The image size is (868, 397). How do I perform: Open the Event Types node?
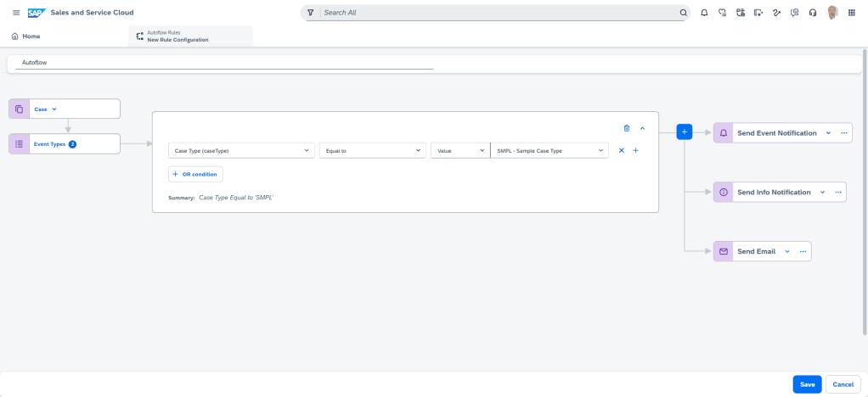65,143
